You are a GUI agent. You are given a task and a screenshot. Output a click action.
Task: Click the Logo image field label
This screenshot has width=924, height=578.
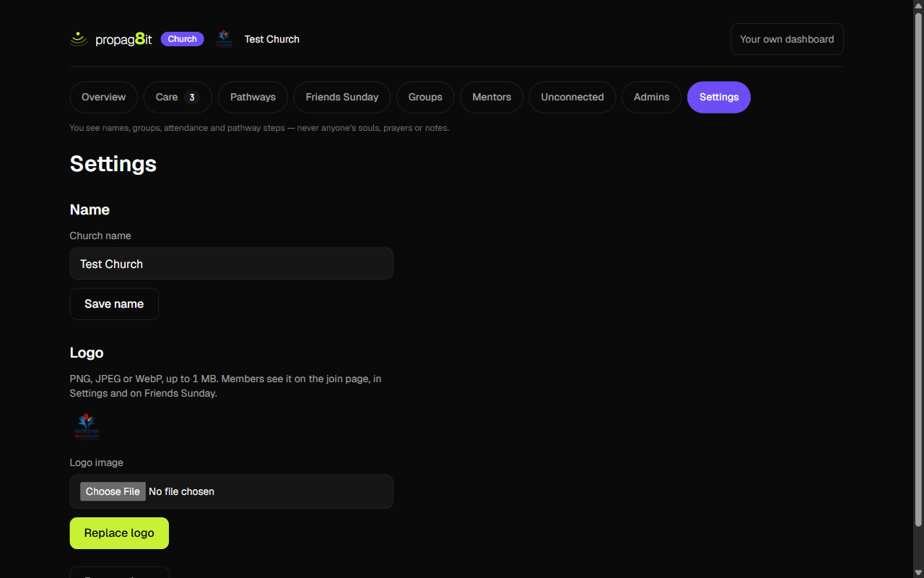click(x=97, y=462)
